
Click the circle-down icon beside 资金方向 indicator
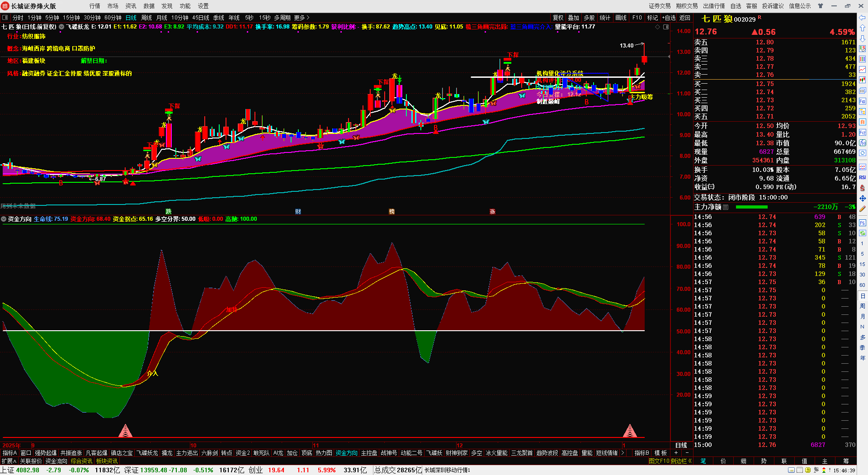pos(4,219)
